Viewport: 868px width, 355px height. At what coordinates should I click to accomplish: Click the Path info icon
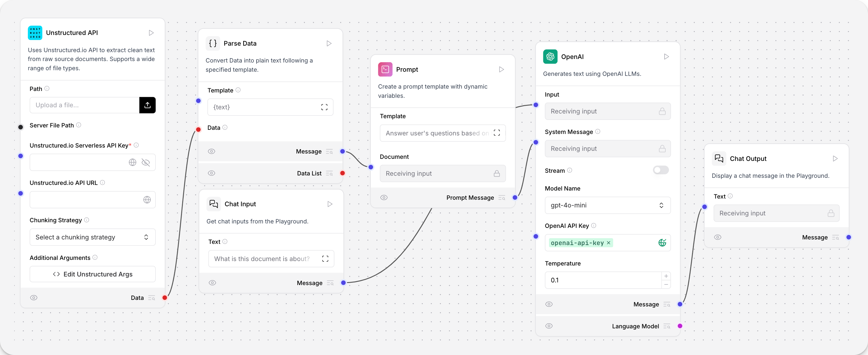47,89
